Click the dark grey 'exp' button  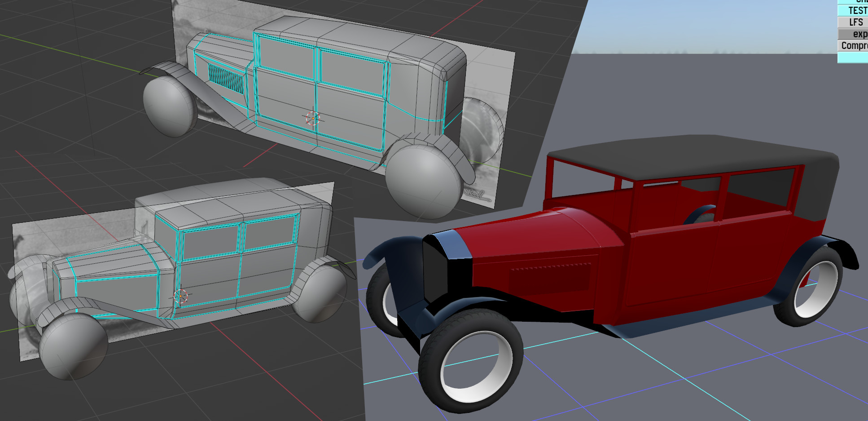[x=853, y=34]
